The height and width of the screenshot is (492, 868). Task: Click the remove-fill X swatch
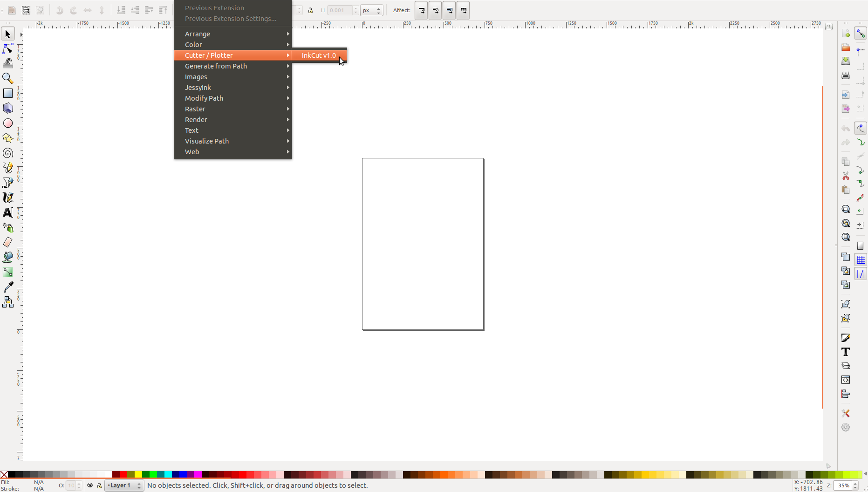(4, 475)
